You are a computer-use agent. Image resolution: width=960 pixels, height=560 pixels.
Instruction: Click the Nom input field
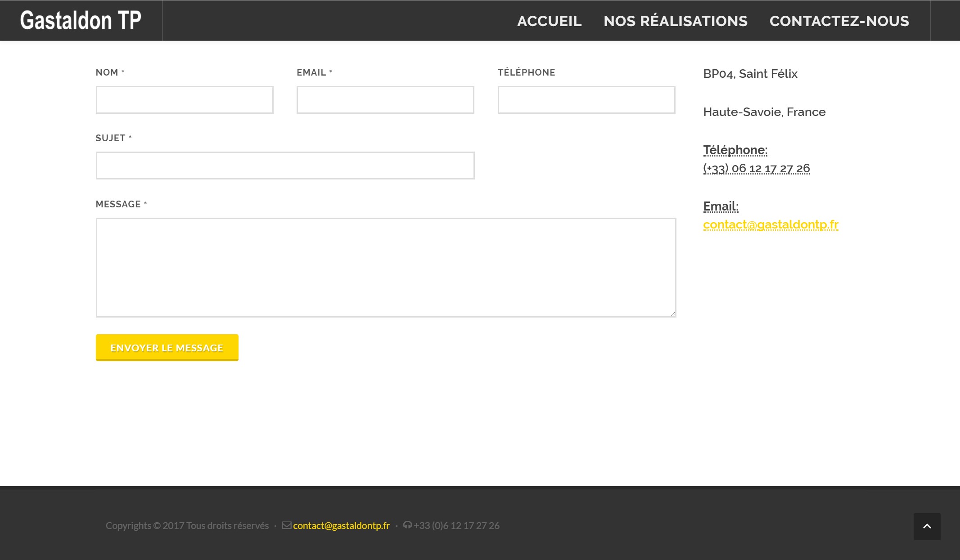185,100
